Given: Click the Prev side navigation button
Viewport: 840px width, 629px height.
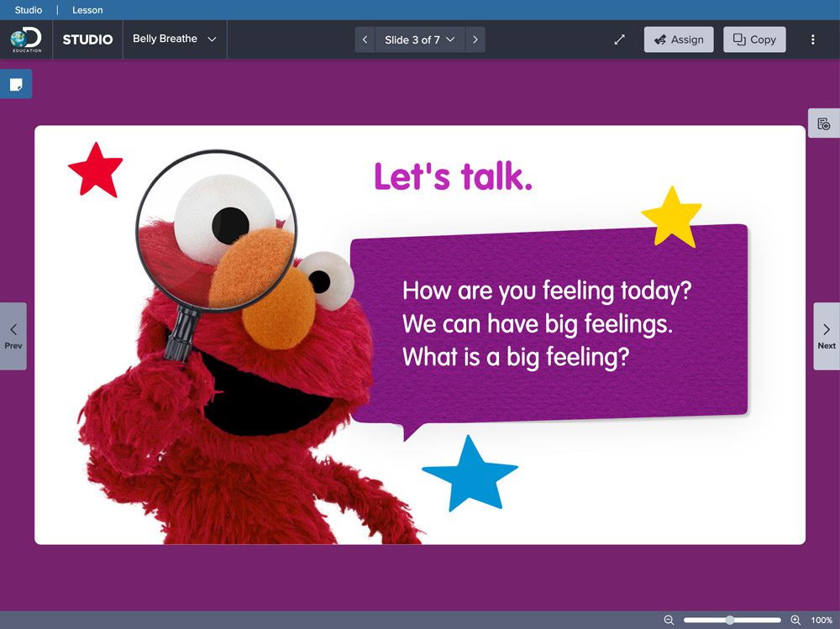Looking at the screenshot, I should pos(13,336).
